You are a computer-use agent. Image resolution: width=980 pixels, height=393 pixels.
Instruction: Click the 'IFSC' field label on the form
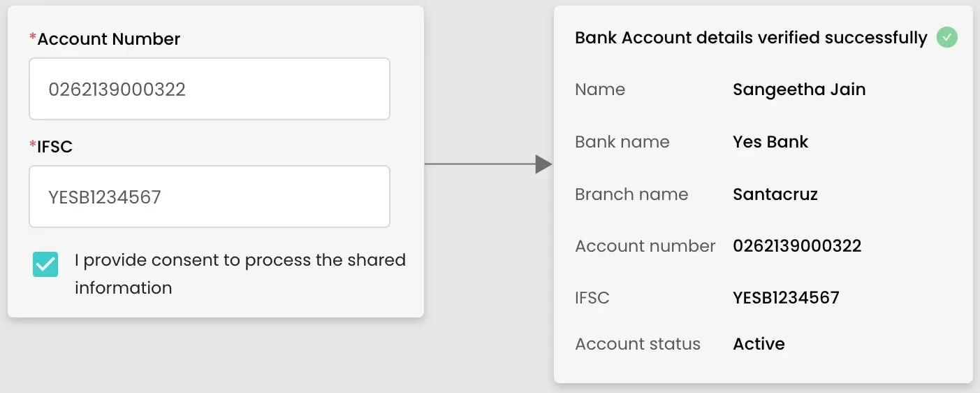coord(54,147)
